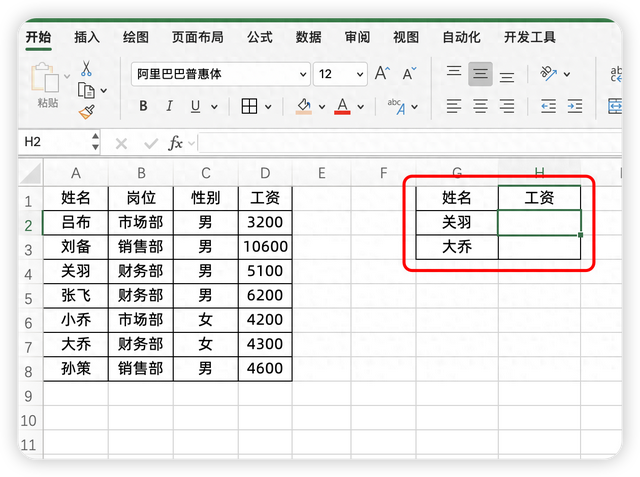Toggle middle vertical alignment
The image size is (640, 477).
click(x=480, y=74)
